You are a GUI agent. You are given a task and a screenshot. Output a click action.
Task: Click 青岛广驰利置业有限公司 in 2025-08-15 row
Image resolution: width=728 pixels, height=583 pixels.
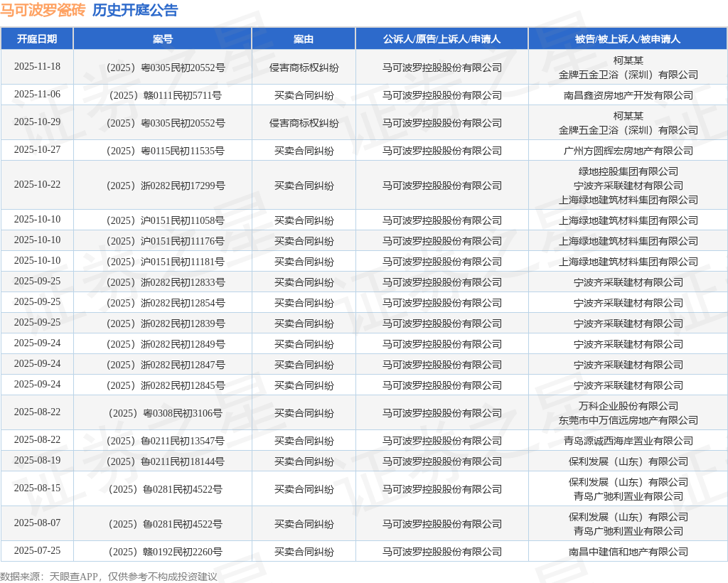[628, 496]
